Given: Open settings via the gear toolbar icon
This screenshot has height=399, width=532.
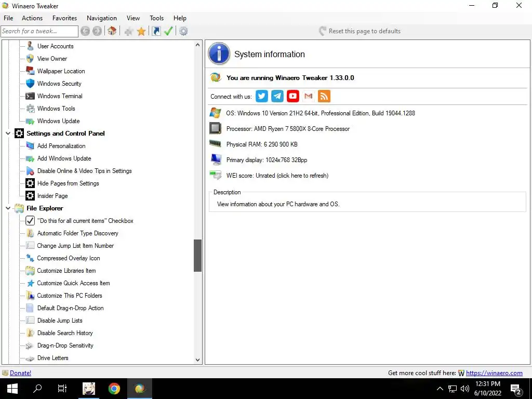Looking at the screenshot, I should point(183,31).
